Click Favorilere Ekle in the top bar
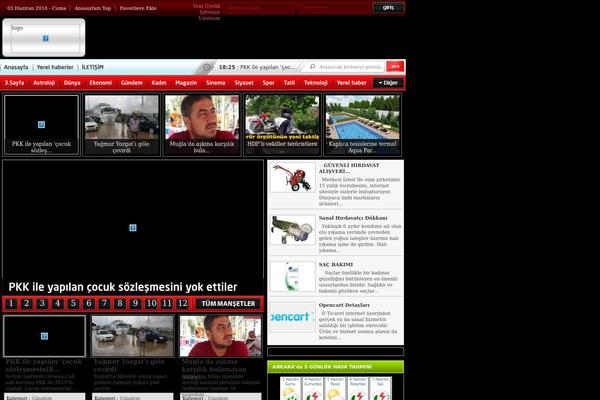The height and width of the screenshot is (400, 600). coord(138,8)
